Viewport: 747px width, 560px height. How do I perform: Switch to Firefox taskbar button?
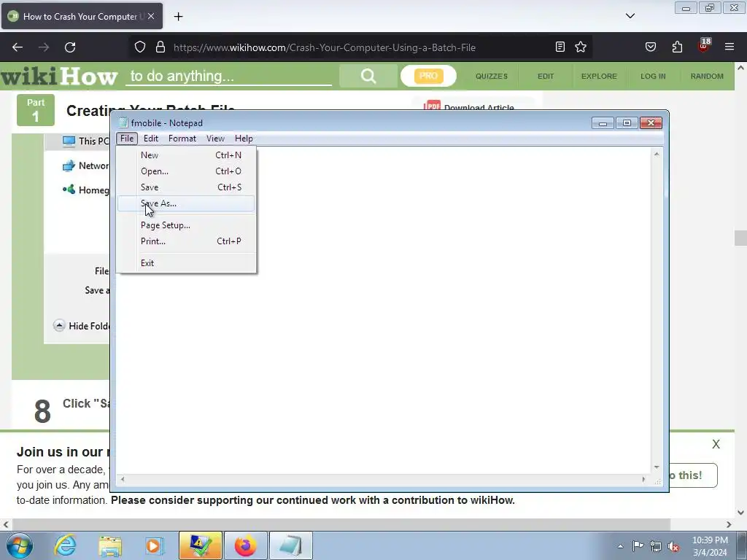point(245,545)
